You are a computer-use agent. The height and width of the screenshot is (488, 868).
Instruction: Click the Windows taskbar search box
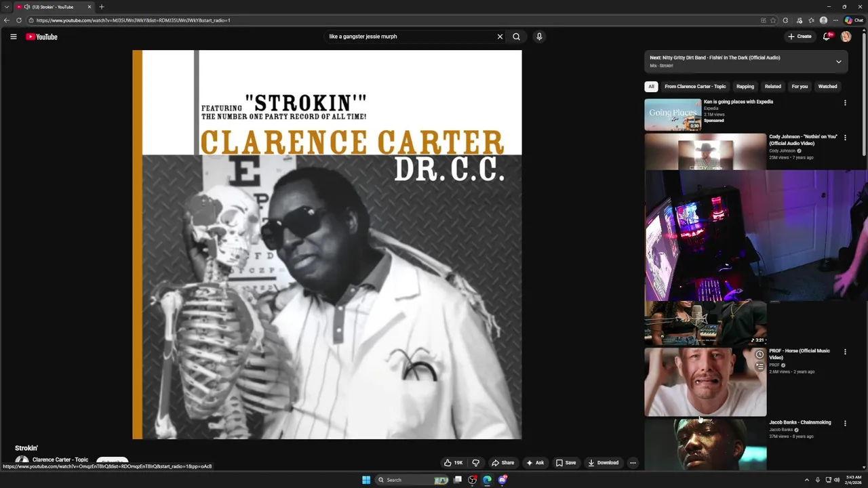pos(412,480)
